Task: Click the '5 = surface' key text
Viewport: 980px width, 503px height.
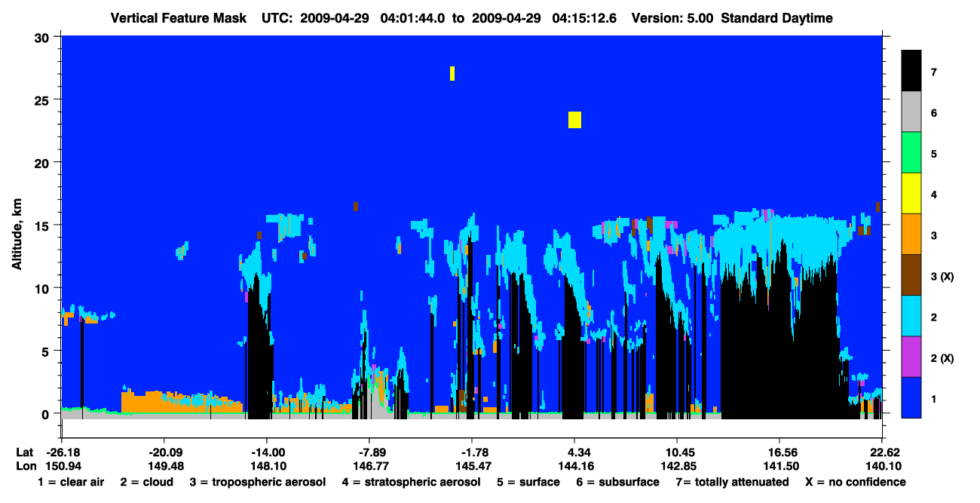Action: (x=528, y=482)
